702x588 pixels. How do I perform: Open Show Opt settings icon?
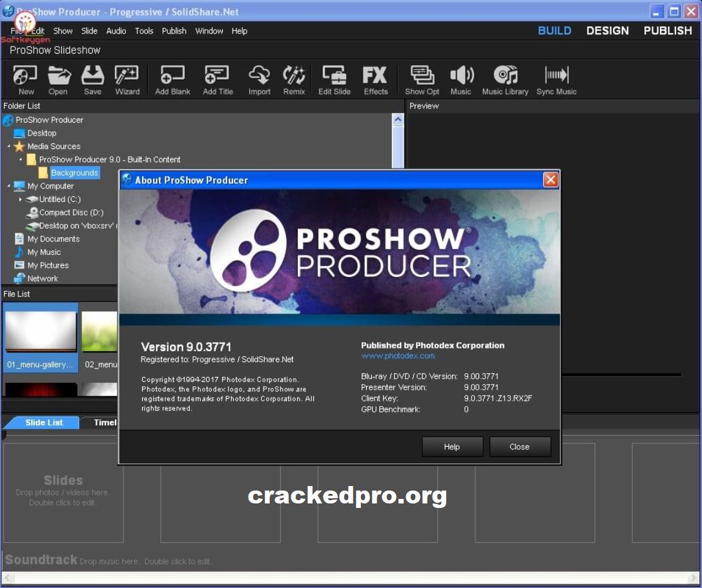pos(422,79)
